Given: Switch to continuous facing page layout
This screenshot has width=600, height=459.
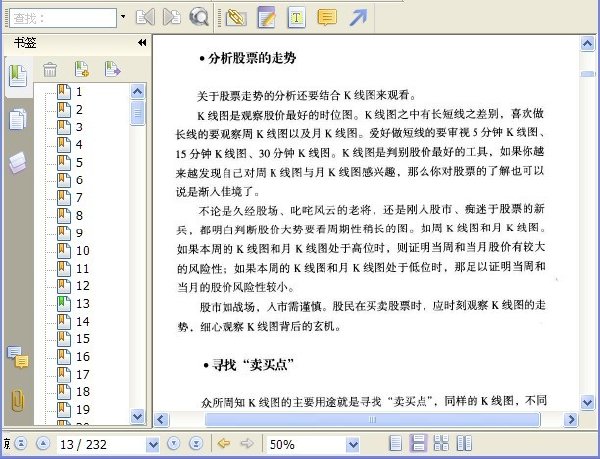Looking at the screenshot, I should tap(441, 443).
